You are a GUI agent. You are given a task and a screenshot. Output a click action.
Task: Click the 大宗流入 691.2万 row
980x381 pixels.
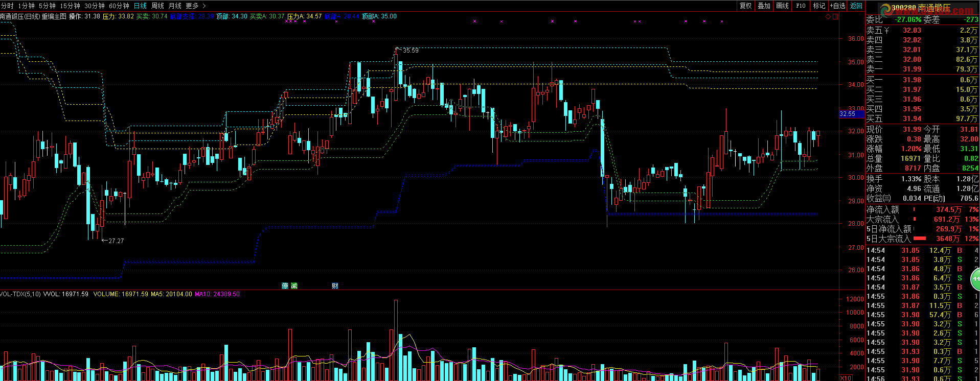(922, 219)
